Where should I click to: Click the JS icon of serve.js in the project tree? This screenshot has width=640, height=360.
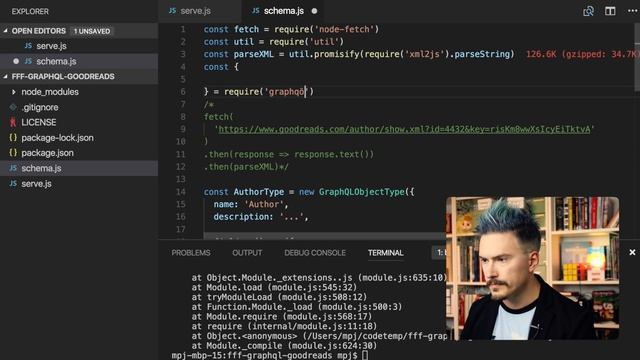pos(13,184)
